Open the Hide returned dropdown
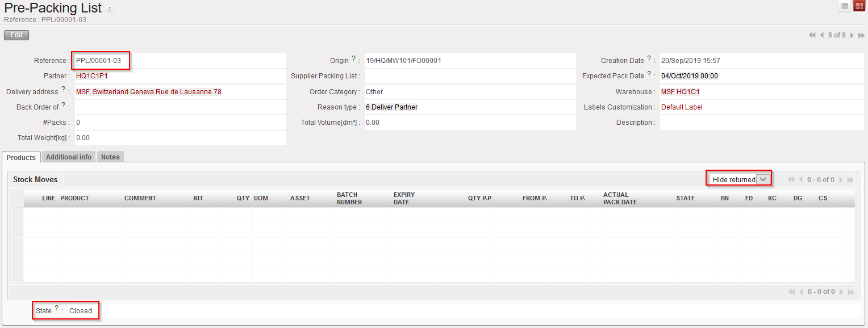Screen dimensions: 868x328 tap(763, 179)
